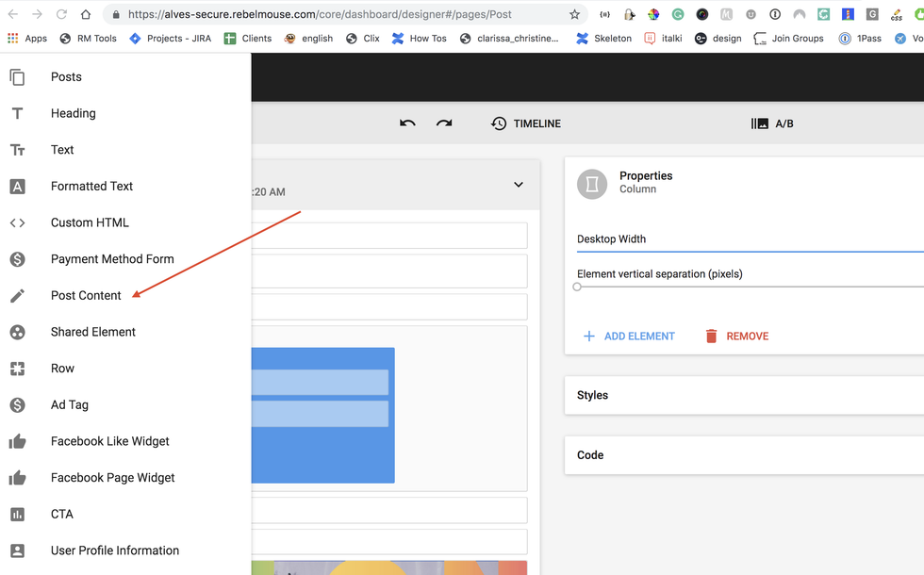Image resolution: width=924 pixels, height=575 pixels.
Task: Click the Facebook Like Widget thumbs-up icon
Action: [17, 441]
